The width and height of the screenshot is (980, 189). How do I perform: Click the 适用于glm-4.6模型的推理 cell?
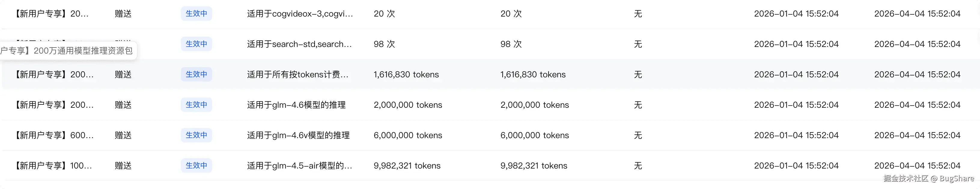point(296,105)
